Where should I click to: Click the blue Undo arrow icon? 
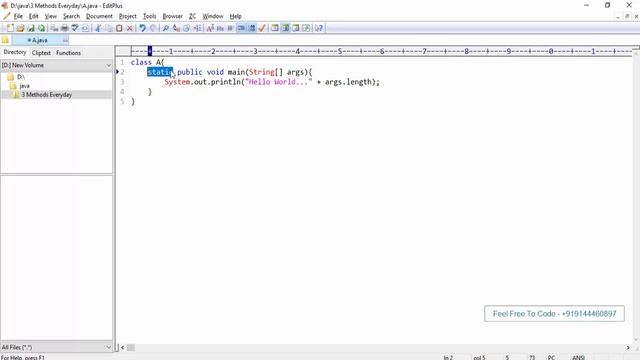coord(142,28)
